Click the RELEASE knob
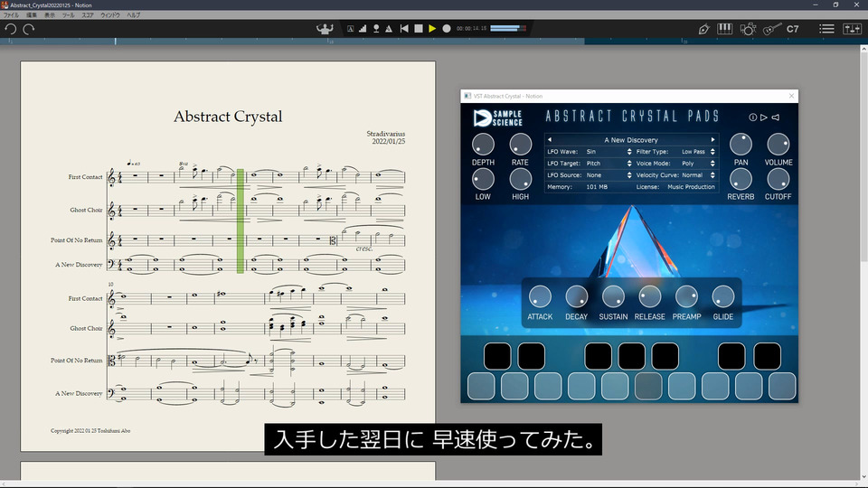 pyautogui.click(x=649, y=296)
